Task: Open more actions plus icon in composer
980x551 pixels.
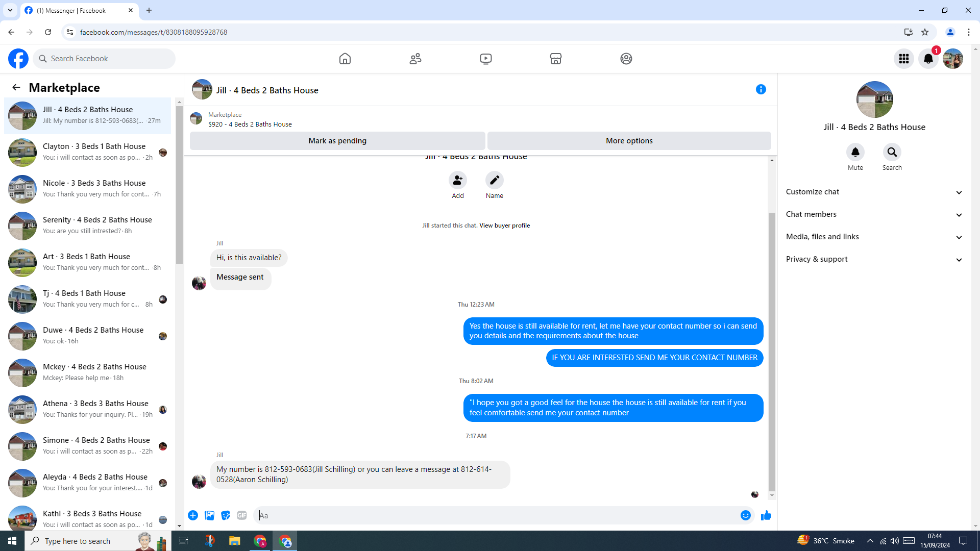Action: pyautogui.click(x=193, y=515)
